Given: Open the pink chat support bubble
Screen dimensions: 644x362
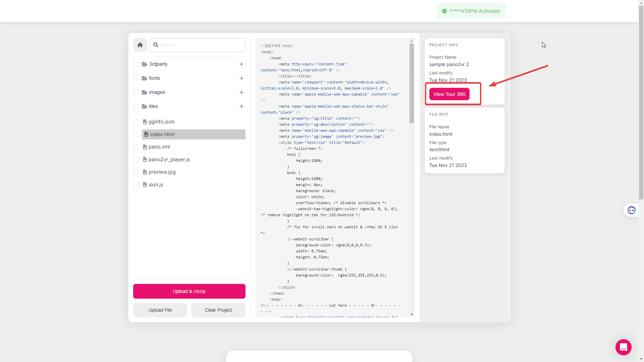Looking at the screenshot, I should (624, 347).
